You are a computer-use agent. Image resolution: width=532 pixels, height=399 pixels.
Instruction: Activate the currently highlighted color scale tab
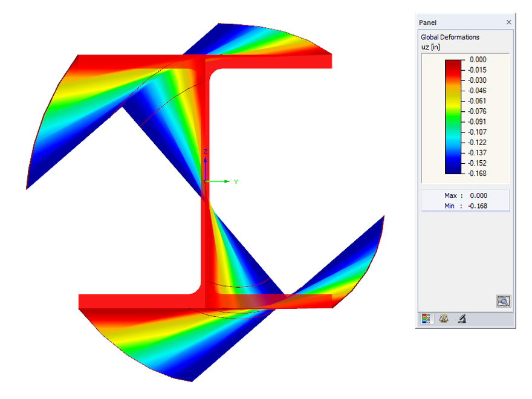(x=426, y=319)
